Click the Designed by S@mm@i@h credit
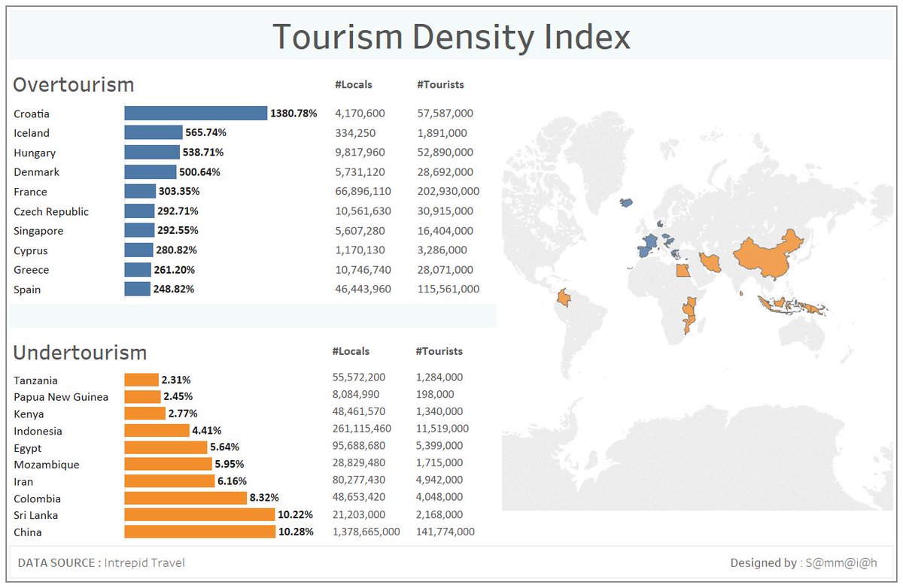903x588 pixels. click(x=804, y=562)
